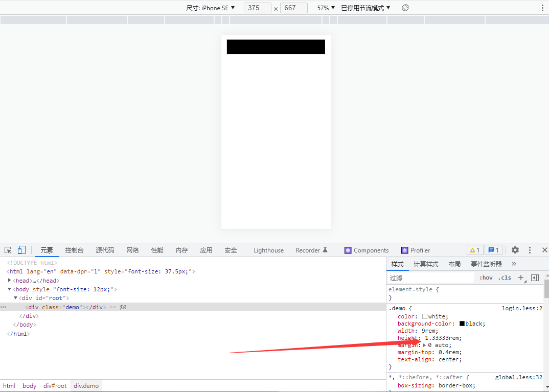Open global.less:32 source link

pyautogui.click(x=519, y=377)
